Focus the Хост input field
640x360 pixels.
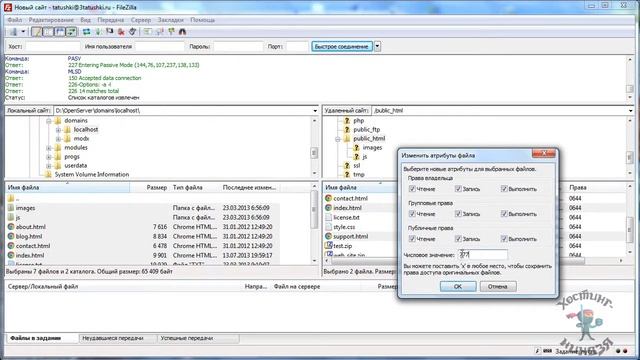pos(52,47)
